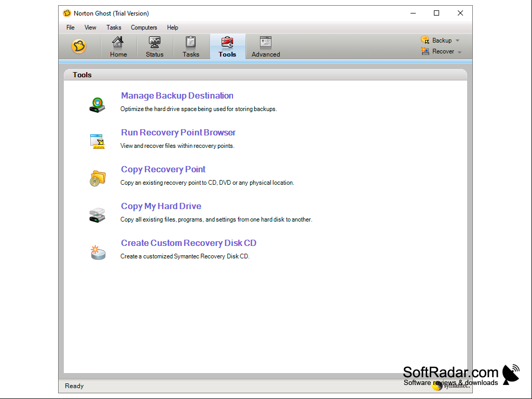
Task: Select the Tools toolbox icon
Action: [x=227, y=42]
